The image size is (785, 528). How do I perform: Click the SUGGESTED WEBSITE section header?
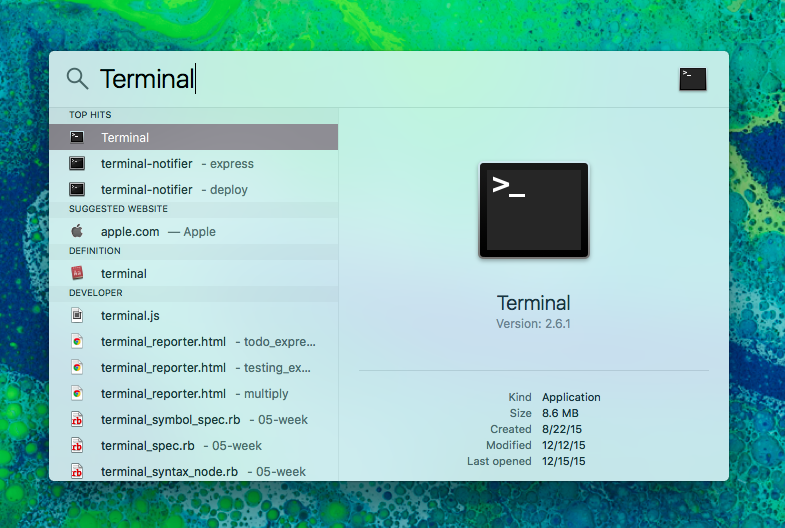pyautogui.click(x=118, y=209)
